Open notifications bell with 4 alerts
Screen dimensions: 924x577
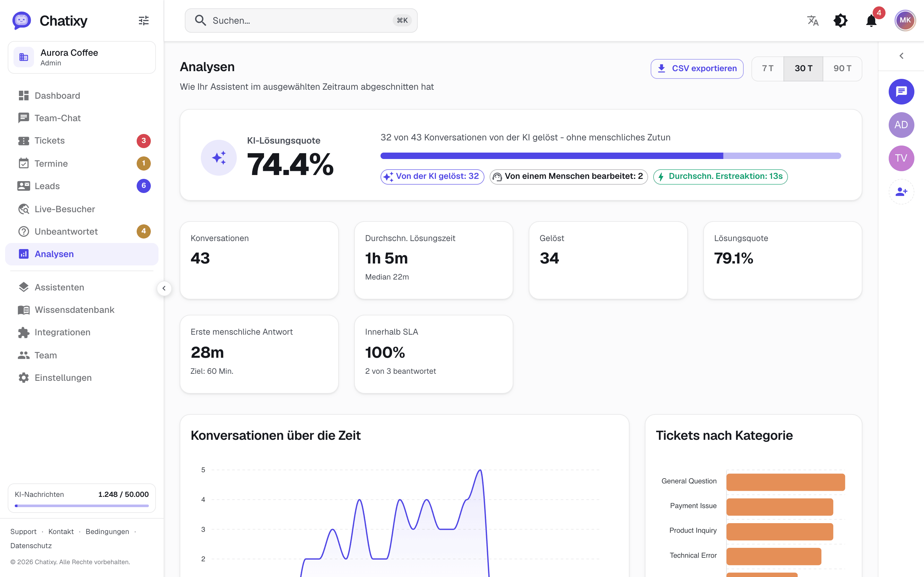pos(871,21)
